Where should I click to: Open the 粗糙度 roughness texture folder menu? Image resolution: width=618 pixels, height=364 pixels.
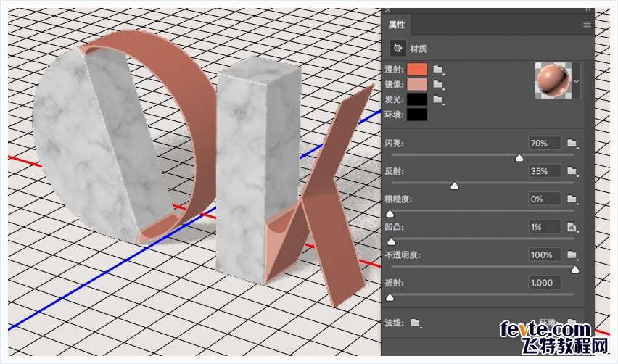(x=572, y=199)
